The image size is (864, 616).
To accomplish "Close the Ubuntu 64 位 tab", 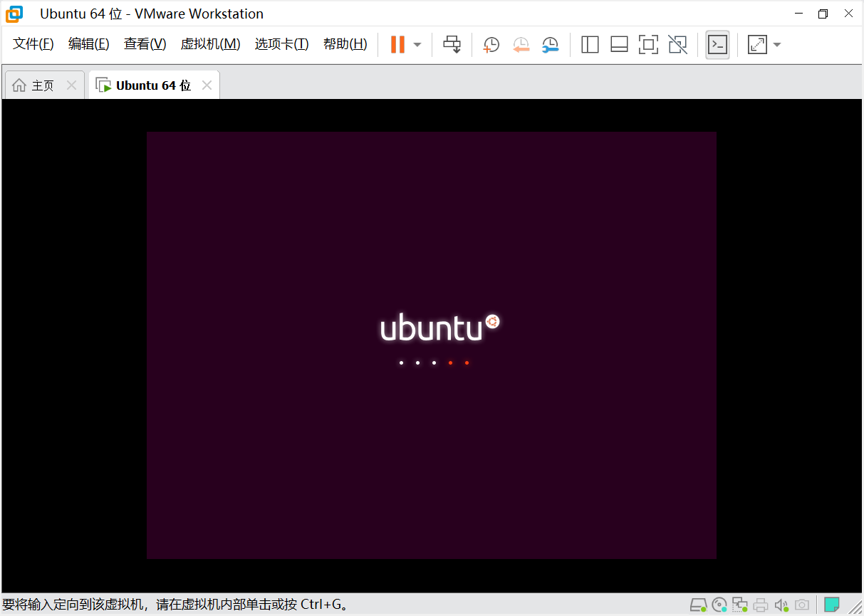I will [x=207, y=85].
